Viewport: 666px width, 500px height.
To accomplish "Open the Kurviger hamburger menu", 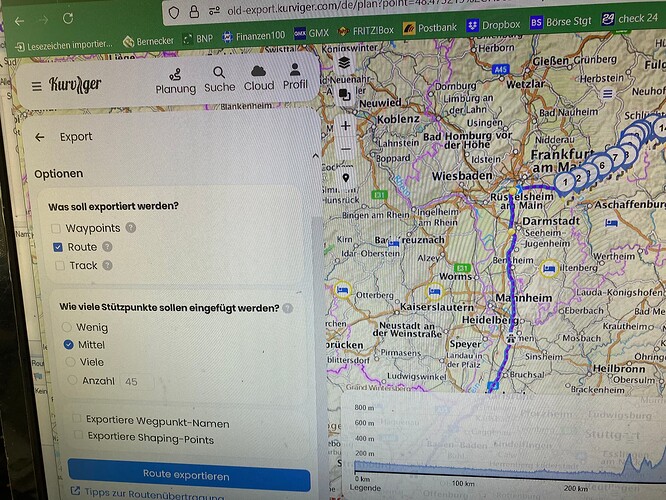I will [x=37, y=86].
